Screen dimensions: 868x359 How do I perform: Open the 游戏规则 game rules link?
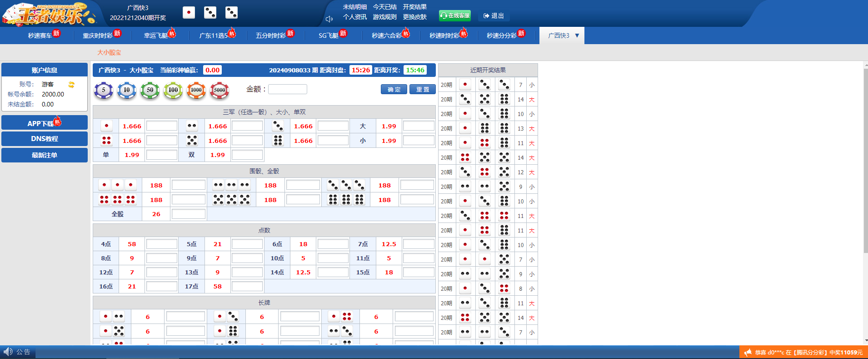[384, 17]
